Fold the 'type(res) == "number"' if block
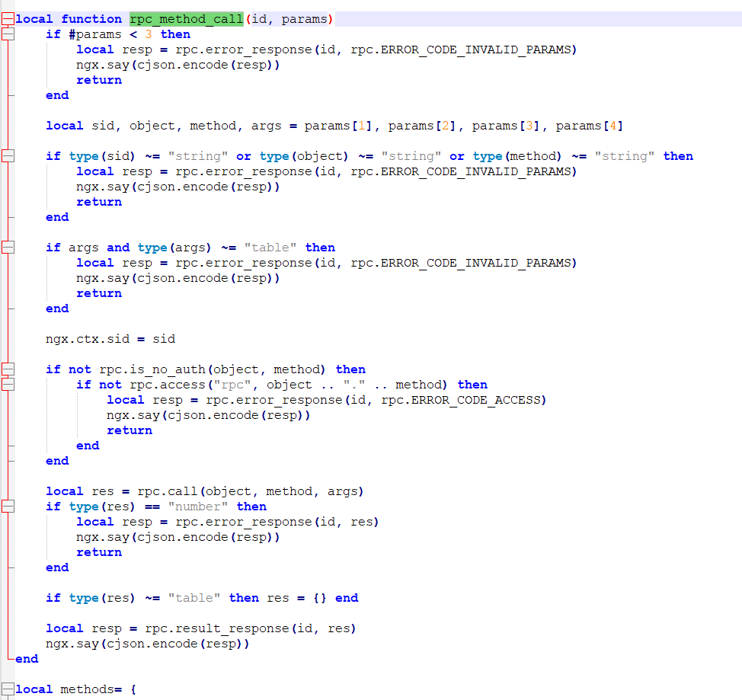Image resolution: width=742 pixels, height=700 pixels. tap(8, 507)
